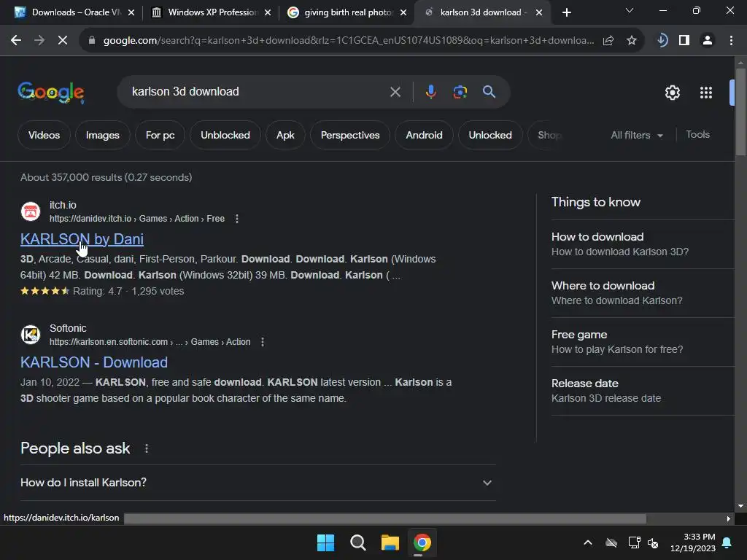Select the For pc filter chip
747x560 pixels.
[160, 135]
